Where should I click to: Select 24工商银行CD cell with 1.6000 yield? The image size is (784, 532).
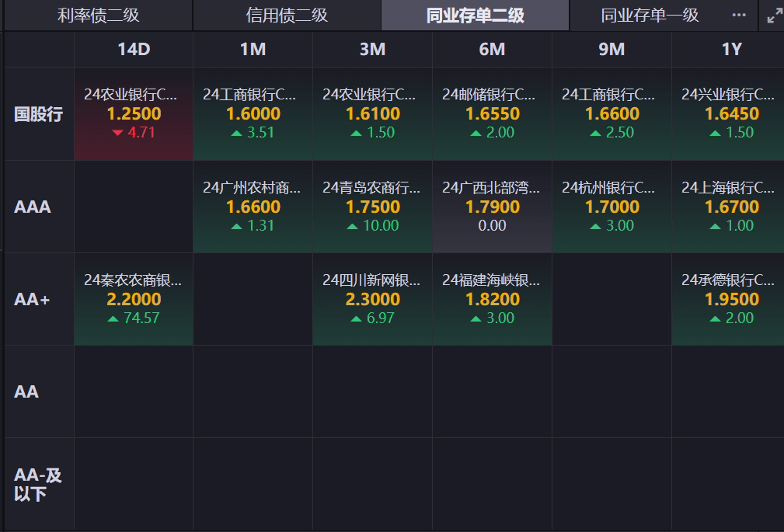coord(253,114)
